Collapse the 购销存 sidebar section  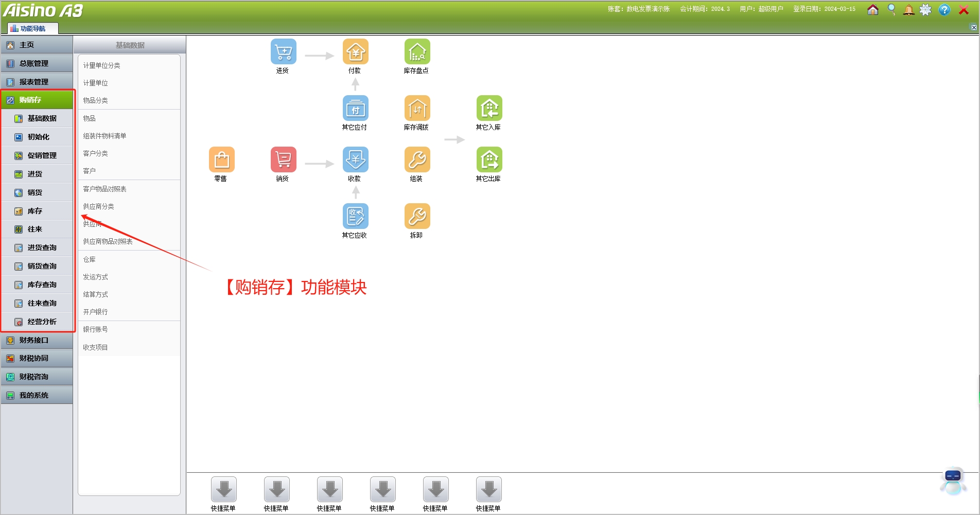[37, 100]
